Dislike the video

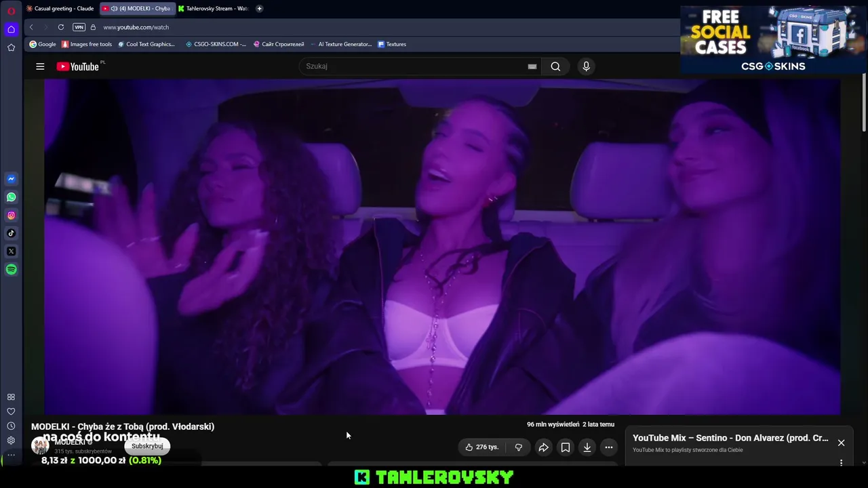click(x=519, y=447)
